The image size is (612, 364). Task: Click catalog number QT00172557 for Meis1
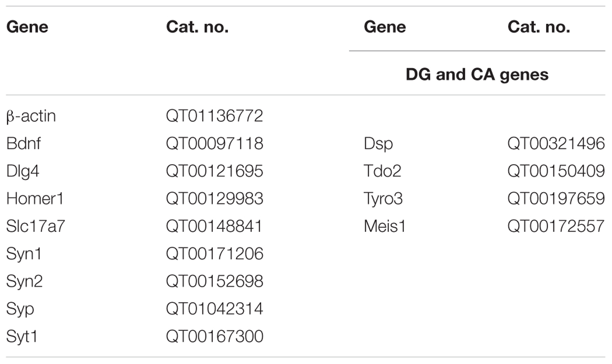(x=556, y=226)
